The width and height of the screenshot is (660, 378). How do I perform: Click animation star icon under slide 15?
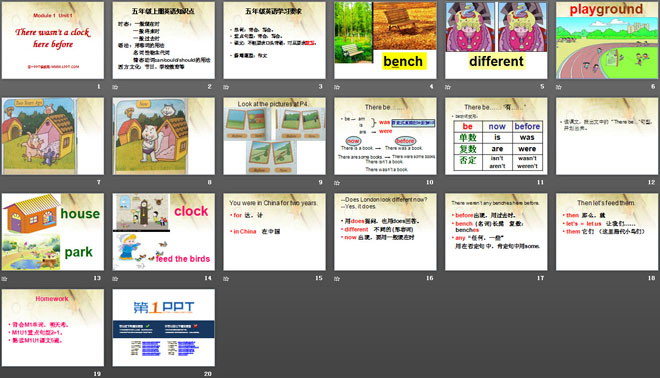coord(226,279)
